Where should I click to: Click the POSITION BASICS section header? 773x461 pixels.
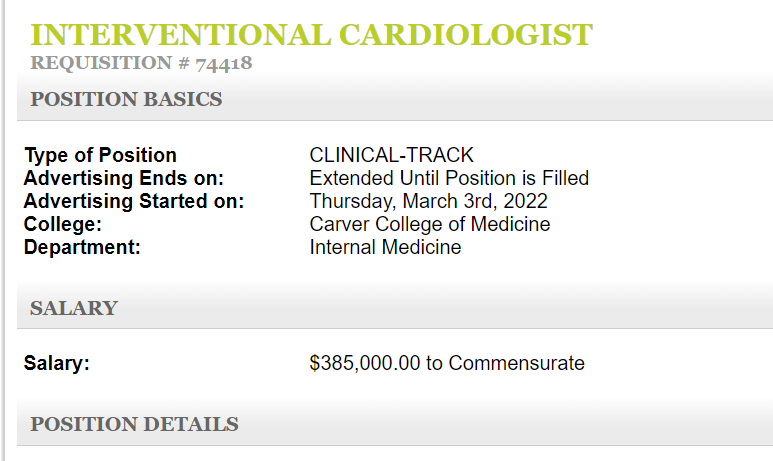pyautogui.click(x=126, y=99)
